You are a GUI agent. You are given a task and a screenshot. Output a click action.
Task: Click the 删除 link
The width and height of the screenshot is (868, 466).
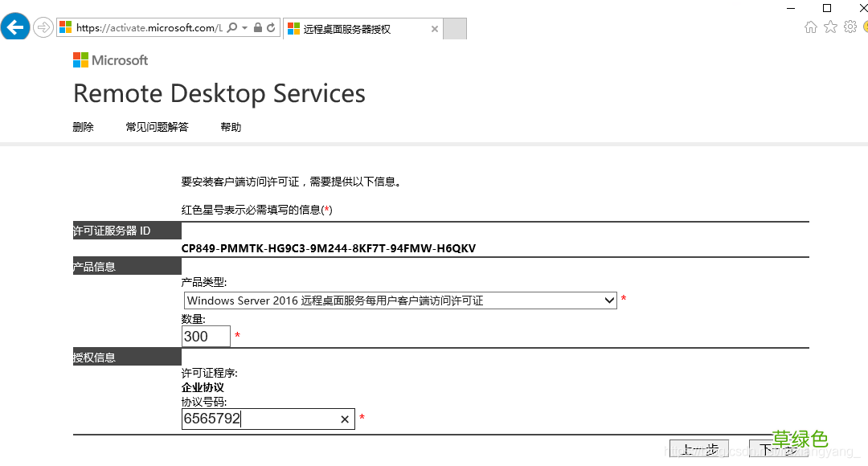83,126
